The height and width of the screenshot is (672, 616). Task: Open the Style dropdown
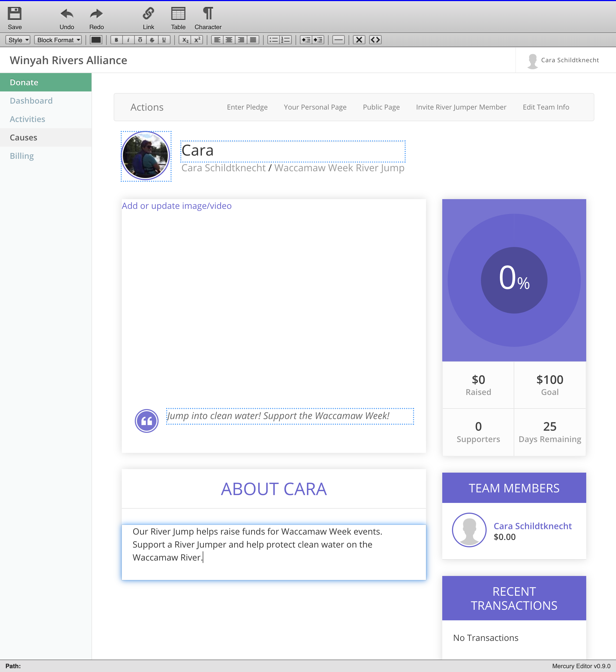pyautogui.click(x=18, y=40)
